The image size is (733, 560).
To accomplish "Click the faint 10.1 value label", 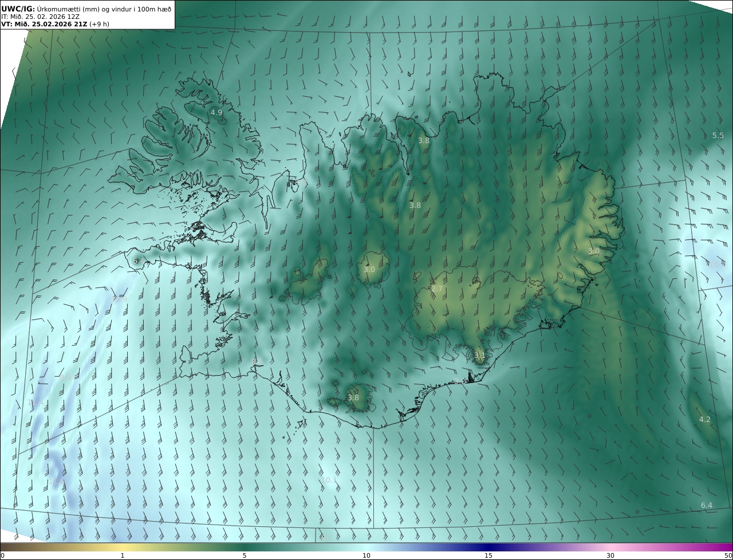I will point(330,480).
